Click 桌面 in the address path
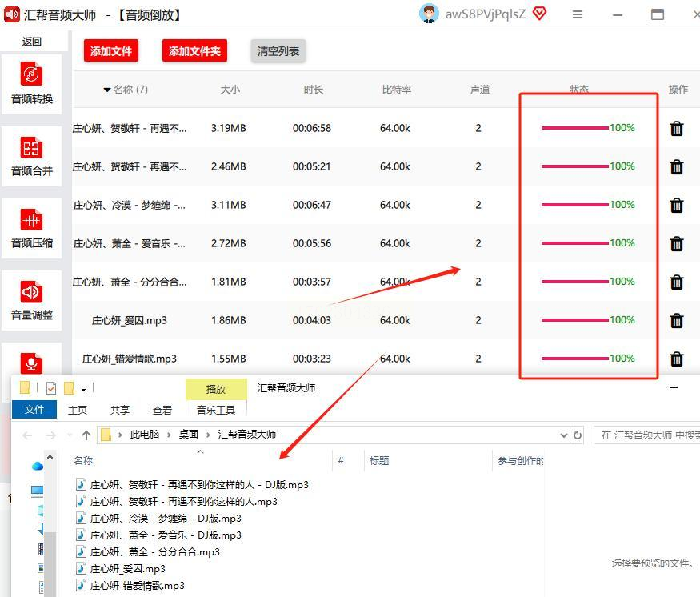 coord(188,435)
